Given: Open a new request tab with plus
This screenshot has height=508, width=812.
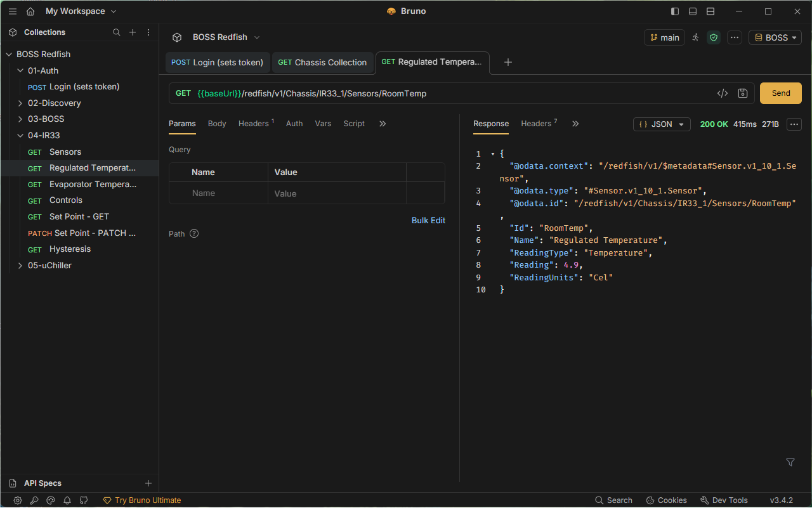Looking at the screenshot, I should pos(508,62).
